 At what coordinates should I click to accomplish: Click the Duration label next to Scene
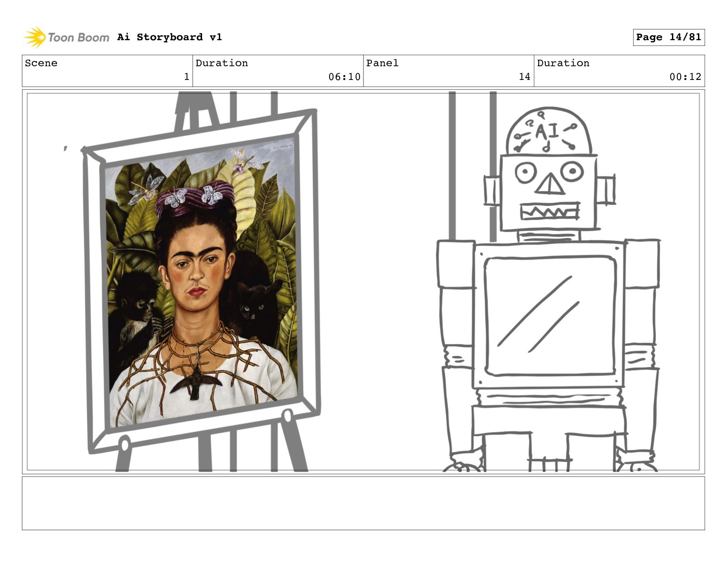(221, 63)
